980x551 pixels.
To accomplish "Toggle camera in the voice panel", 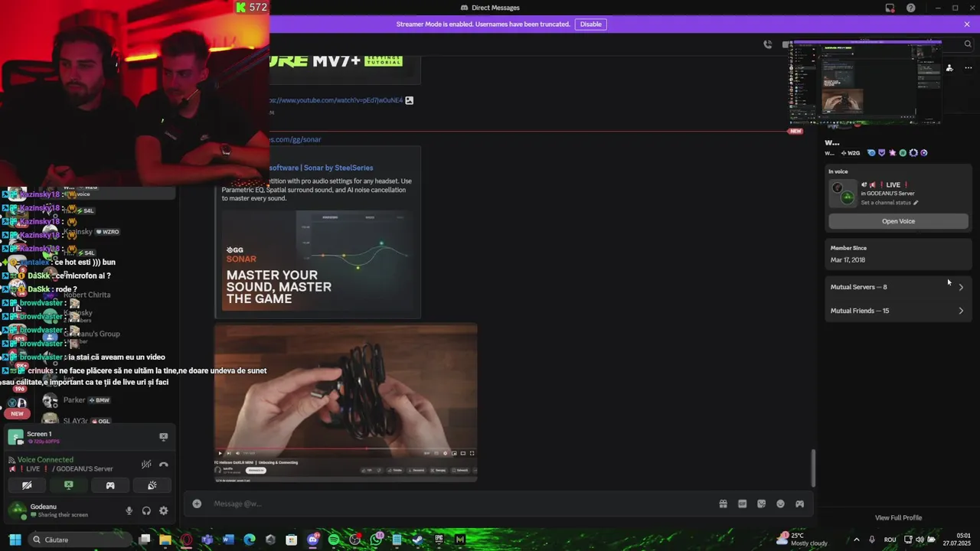I will 27,485.
